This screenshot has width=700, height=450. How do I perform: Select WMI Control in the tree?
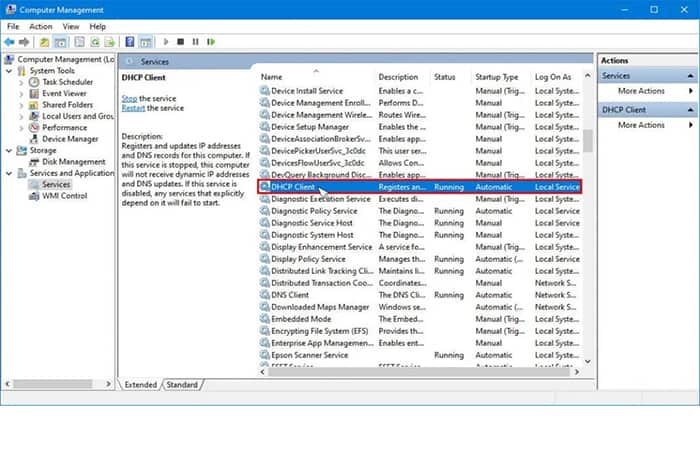pos(64,196)
